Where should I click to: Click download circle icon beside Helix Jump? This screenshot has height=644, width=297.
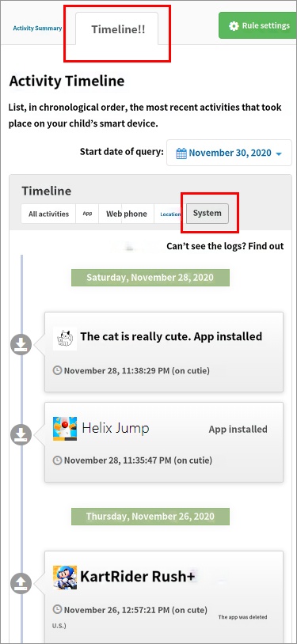tap(21, 434)
